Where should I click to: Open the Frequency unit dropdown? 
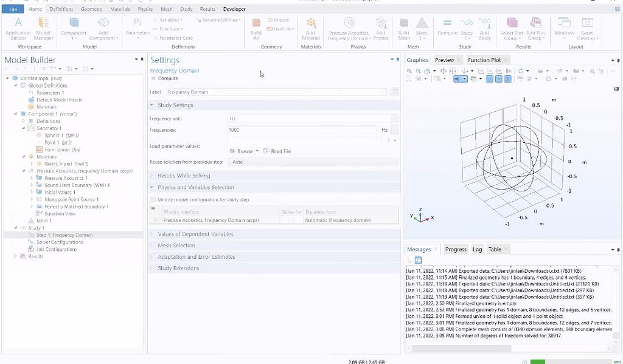click(x=313, y=118)
